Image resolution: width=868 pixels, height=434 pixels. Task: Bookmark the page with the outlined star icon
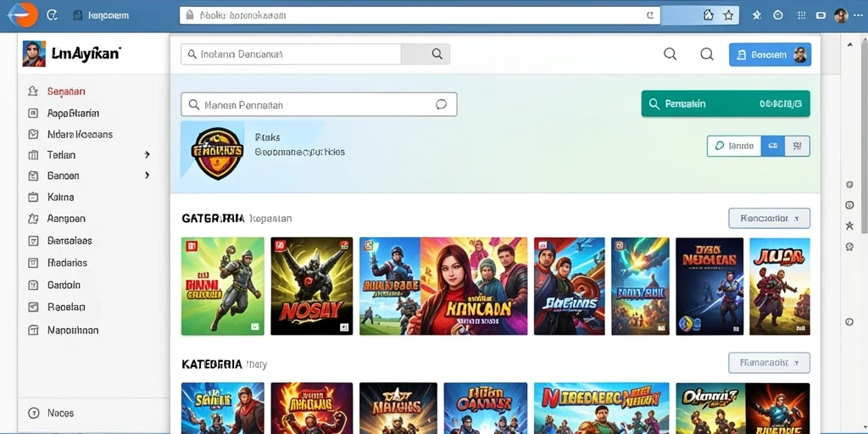pos(728,15)
